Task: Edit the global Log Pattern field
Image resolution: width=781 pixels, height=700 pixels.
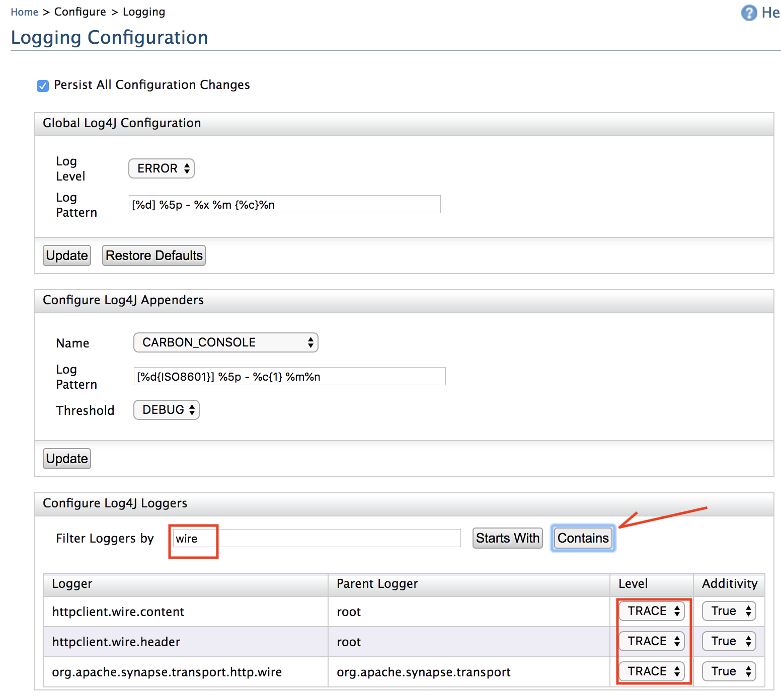Action: [284, 204]
